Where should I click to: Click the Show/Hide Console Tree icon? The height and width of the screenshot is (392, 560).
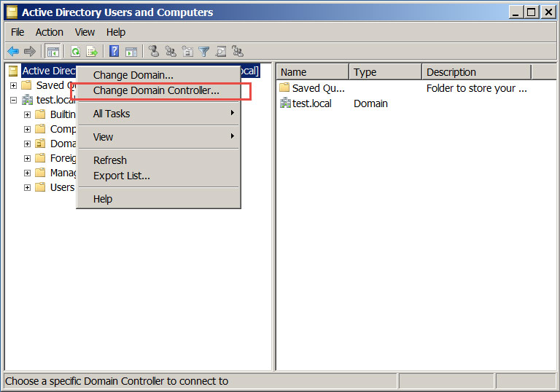(52, 51)
